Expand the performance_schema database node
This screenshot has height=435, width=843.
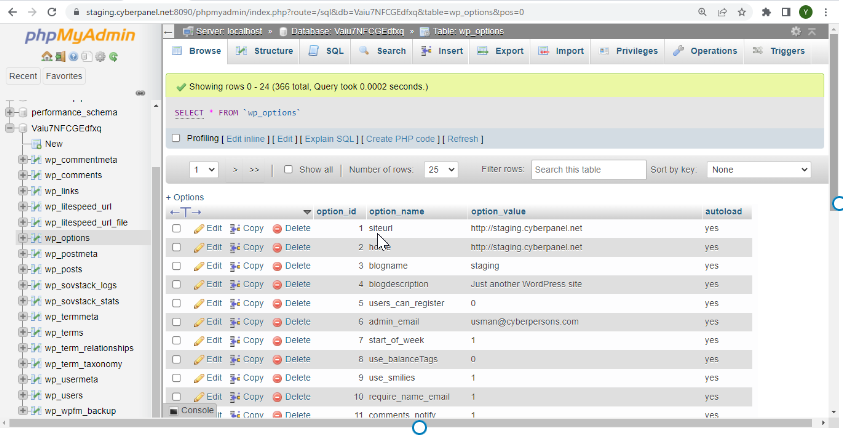[x=10, y=112]
